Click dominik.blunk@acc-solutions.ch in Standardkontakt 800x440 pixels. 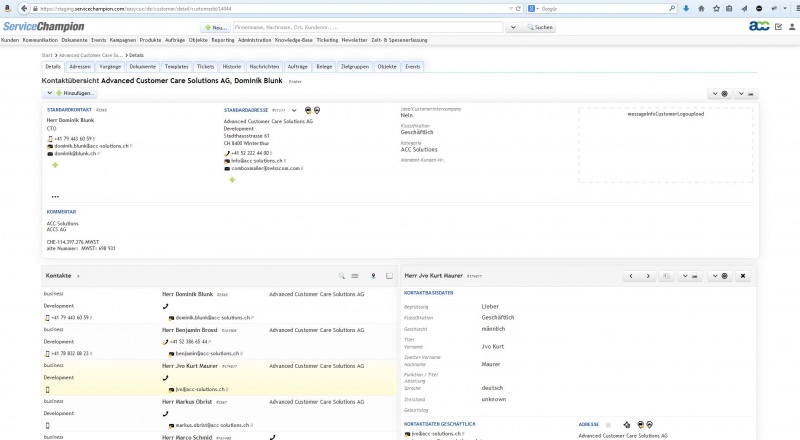pyautogui.click(x=91, y=146)
